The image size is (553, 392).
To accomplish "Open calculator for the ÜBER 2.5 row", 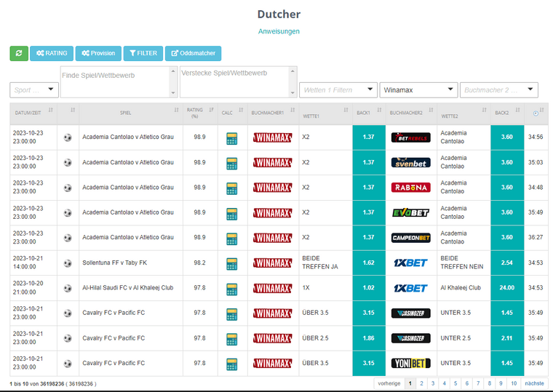I will pyautogui.click(x=231, y=339).
